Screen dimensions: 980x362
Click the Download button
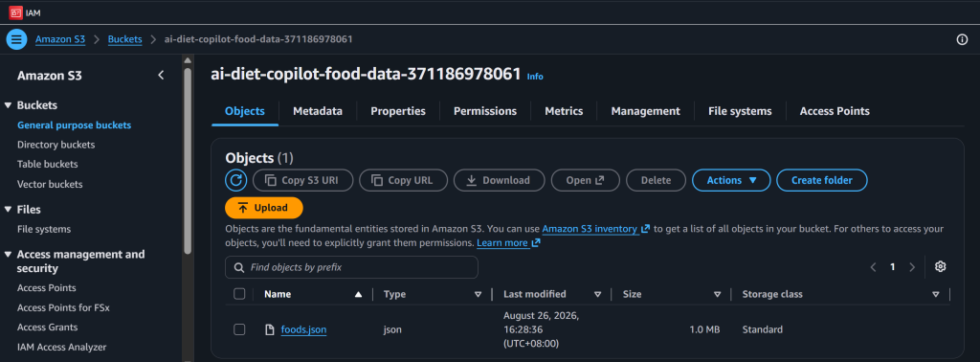click(500, 181)
